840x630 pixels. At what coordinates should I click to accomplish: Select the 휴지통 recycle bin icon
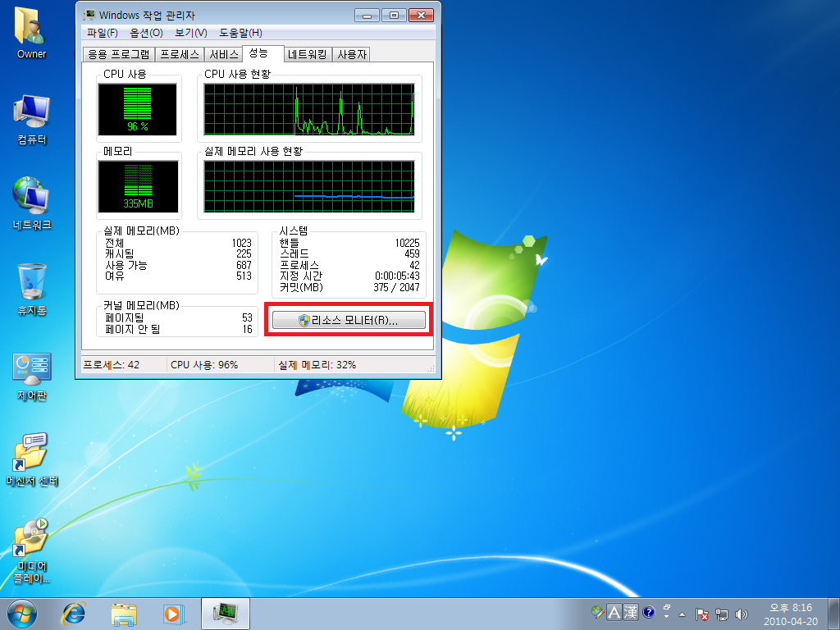[x=32, y=290]
